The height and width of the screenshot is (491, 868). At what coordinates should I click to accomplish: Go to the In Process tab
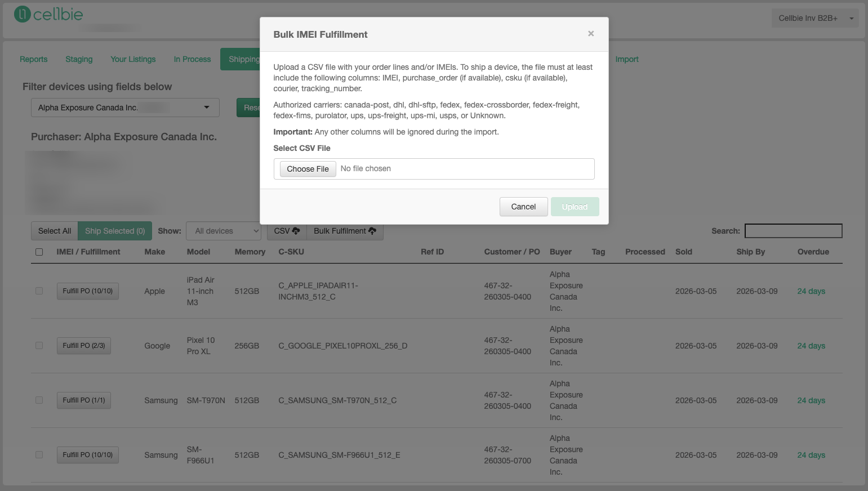[x=192, y=59]
